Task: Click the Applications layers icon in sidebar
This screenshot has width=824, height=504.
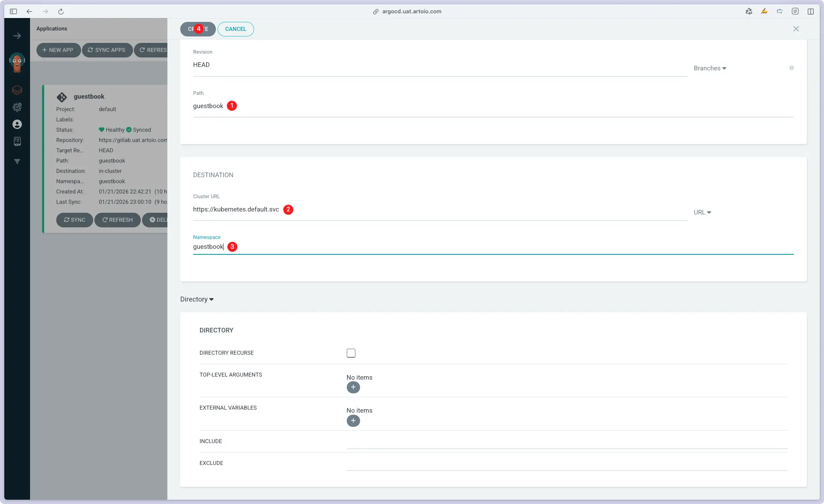Action: click(x=17, y=90)
